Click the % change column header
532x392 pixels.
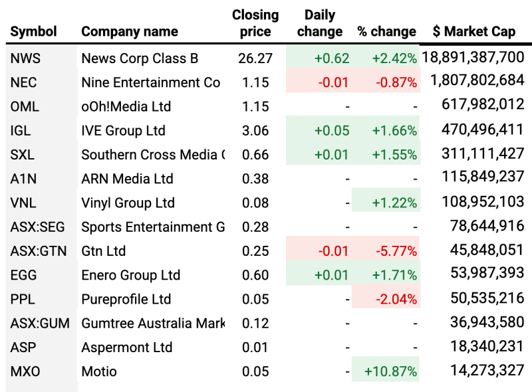tap(386, 31)
